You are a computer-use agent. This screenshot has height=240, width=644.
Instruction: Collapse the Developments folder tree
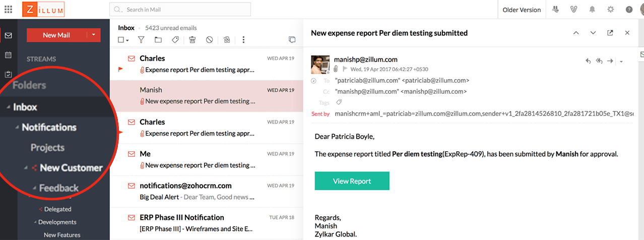point(35,222)
